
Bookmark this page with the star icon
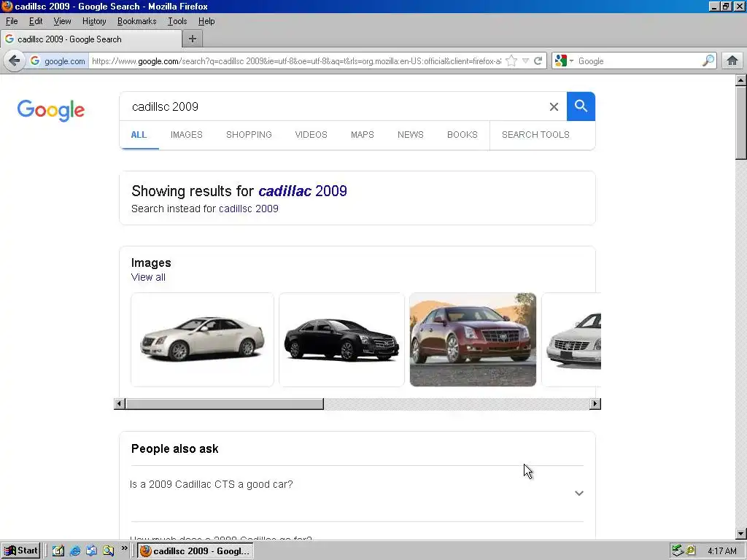click(511, 61)
